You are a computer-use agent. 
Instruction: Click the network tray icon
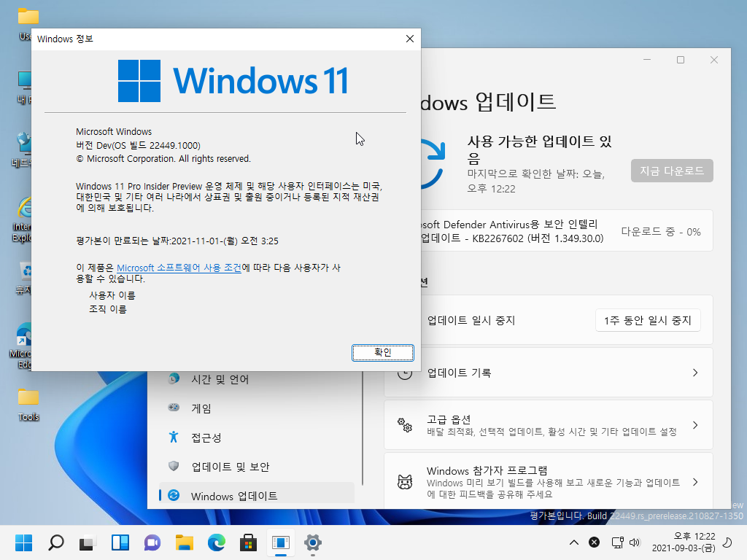click(617, 542)
